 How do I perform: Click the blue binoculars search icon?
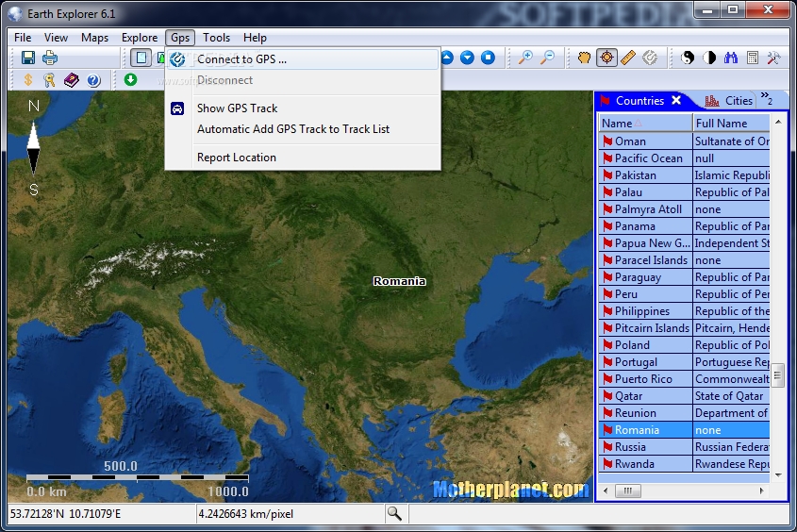point(731,58)
